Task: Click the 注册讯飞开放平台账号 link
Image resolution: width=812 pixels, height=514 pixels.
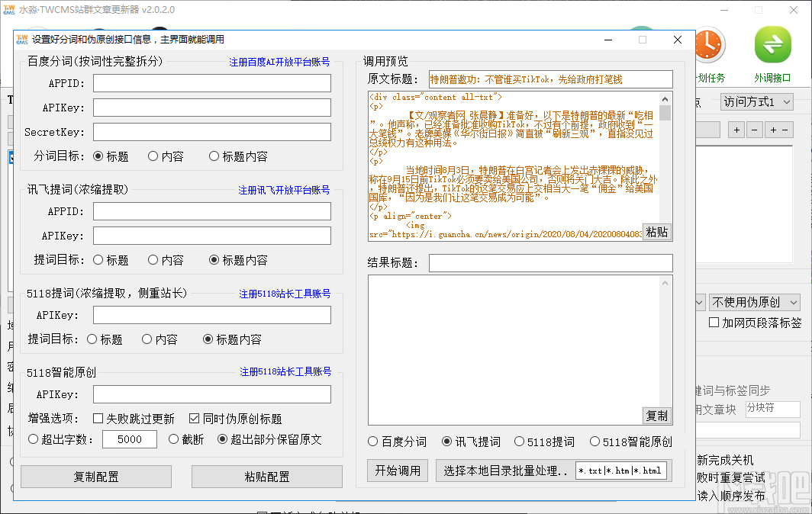Action: tap(284, 188)
